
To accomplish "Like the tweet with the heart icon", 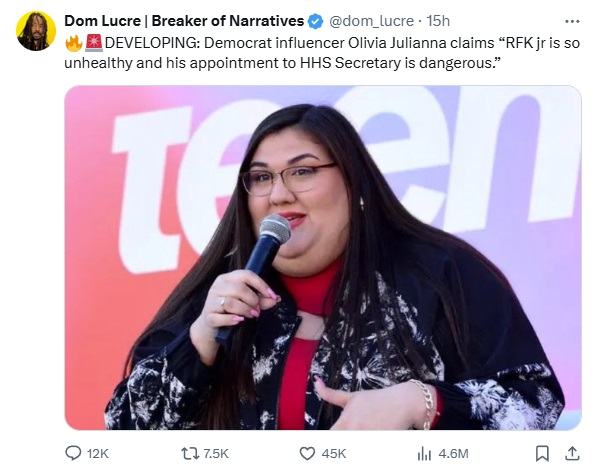I will (x=307, y=453).
